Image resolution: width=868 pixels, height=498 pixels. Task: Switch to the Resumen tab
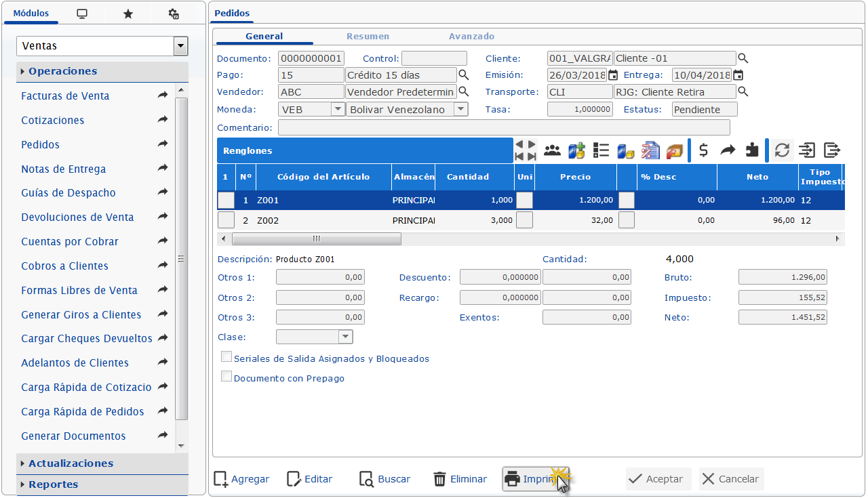(x=368, y=37)
